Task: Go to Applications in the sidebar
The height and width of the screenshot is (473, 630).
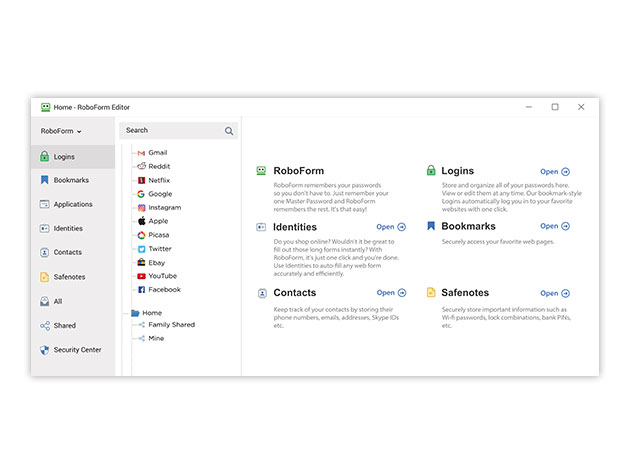Action: pos(73,204)
